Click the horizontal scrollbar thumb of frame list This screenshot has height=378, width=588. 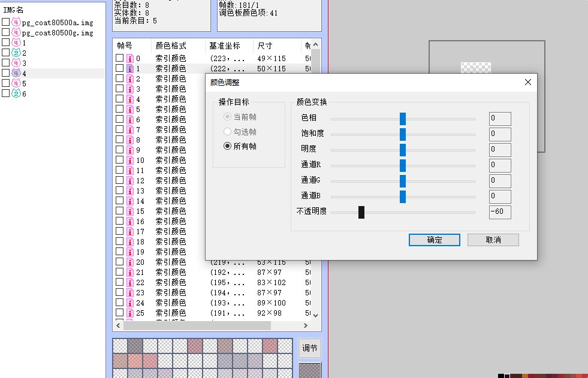click(x=197, y=325)
